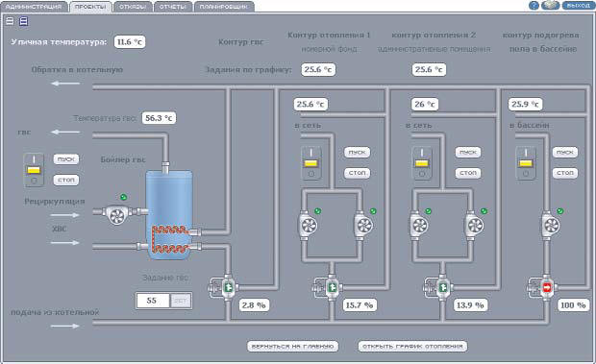Select left pump of heating circuit 1
This screenshot has height=364, width=596.
(308, 226)
